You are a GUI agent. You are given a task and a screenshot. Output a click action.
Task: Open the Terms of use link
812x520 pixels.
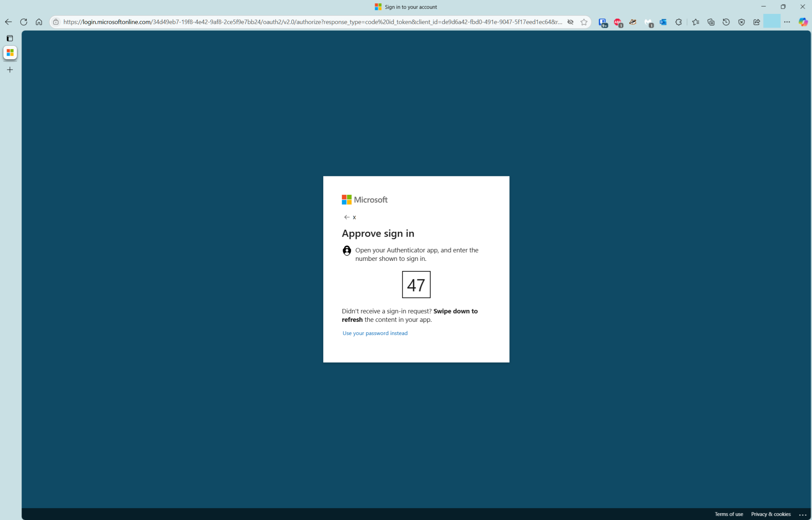(x=729, y=514)
